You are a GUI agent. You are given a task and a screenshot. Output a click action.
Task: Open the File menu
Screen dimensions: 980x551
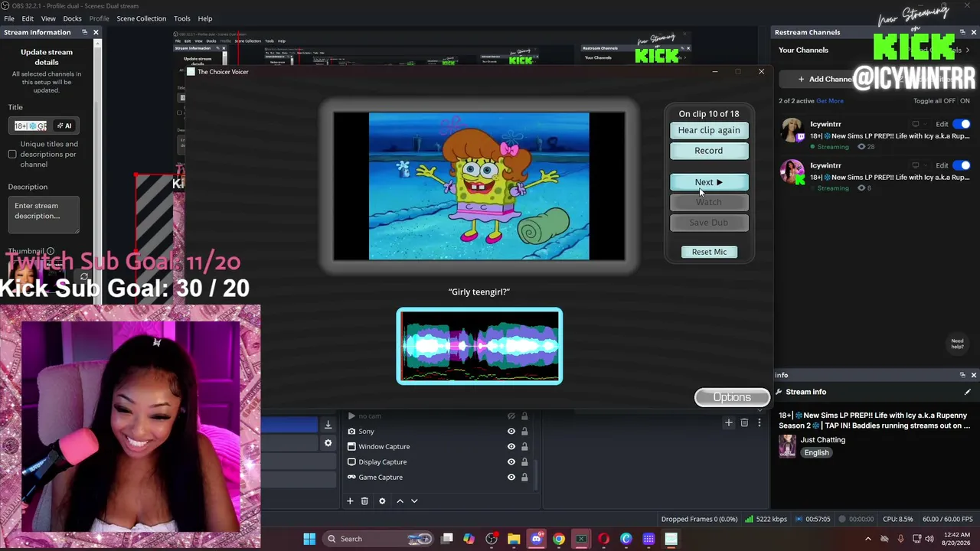[9, 18]
